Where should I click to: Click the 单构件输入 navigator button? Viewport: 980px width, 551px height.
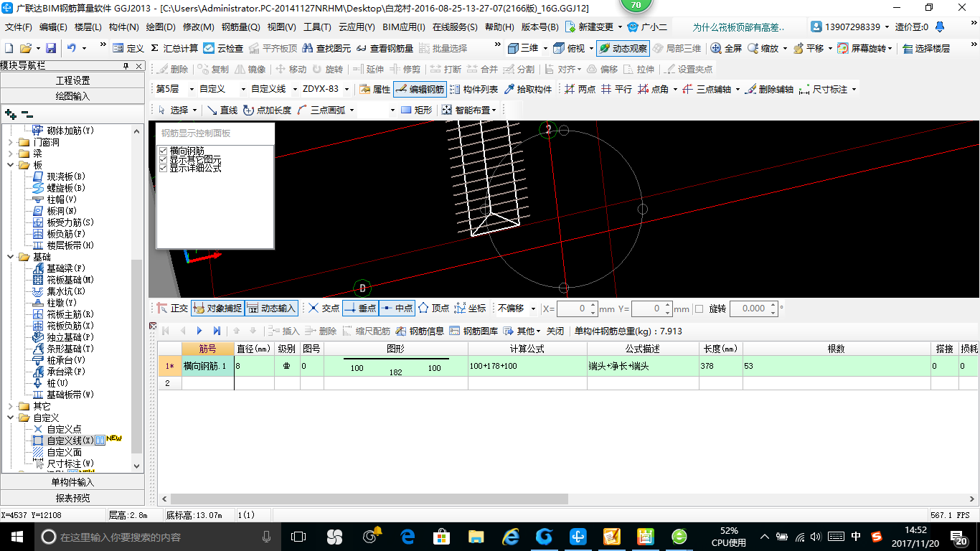point(72,482)
